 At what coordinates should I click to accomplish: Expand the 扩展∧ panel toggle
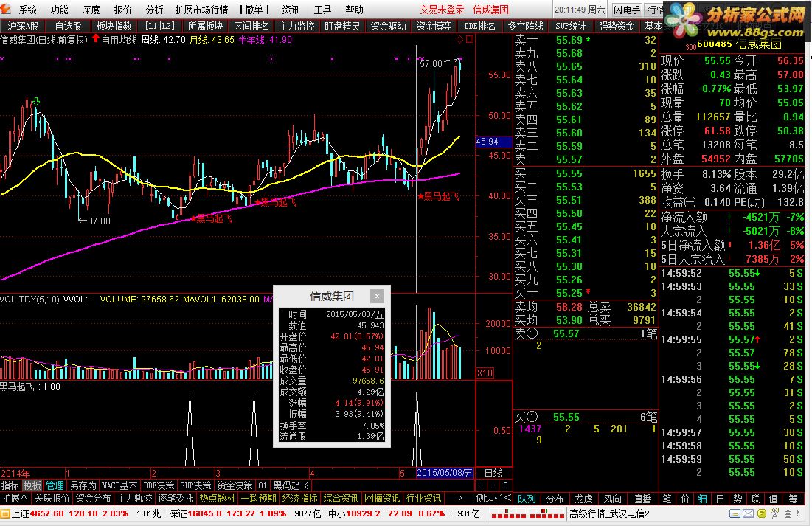tap(15, 498)
